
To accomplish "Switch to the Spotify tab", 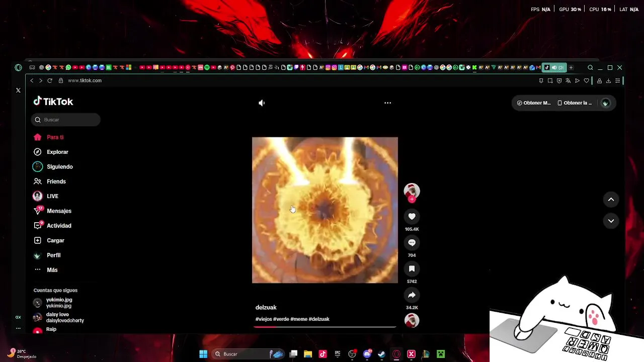I will point(207,67).
